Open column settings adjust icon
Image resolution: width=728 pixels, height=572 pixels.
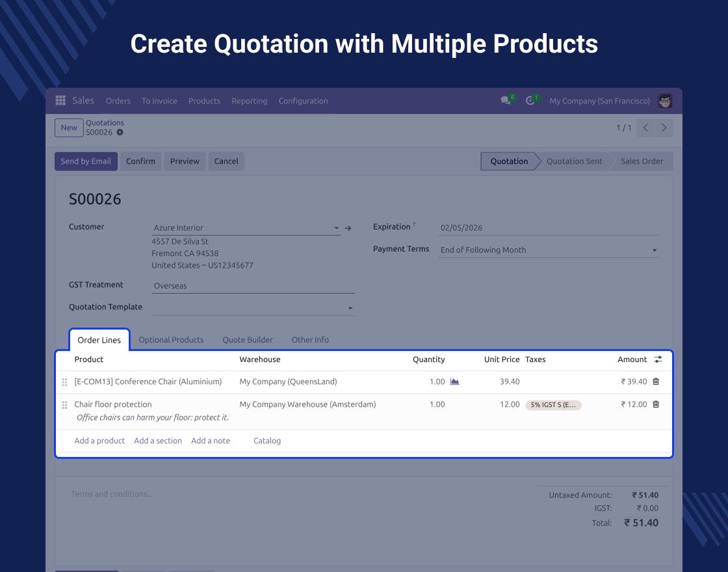(658, 359)
